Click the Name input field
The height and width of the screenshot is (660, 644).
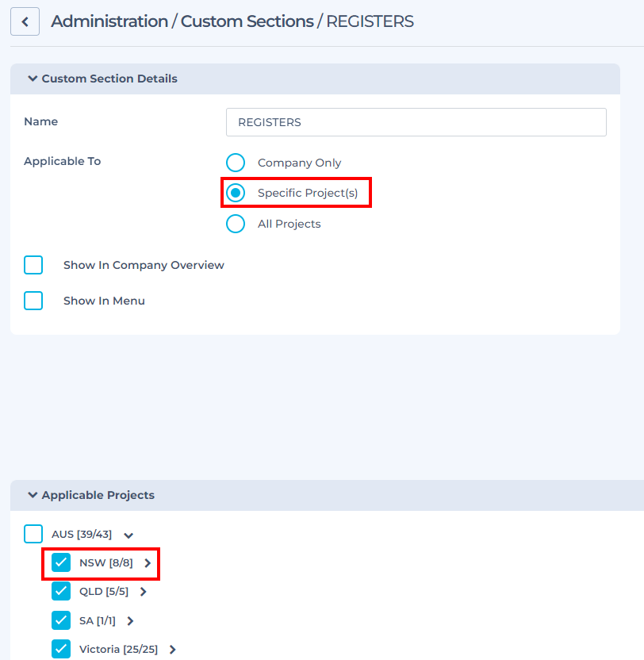[x=416, y=122]
